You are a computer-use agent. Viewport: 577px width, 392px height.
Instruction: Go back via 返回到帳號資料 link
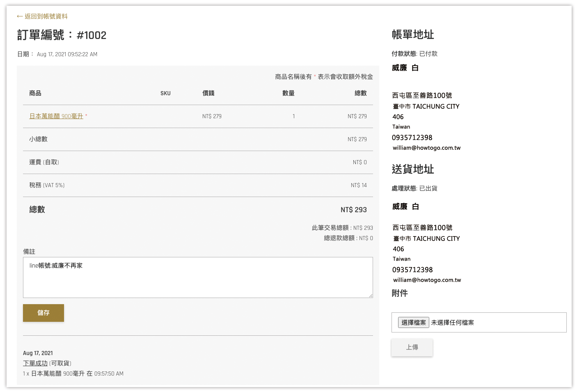point(42,16)
